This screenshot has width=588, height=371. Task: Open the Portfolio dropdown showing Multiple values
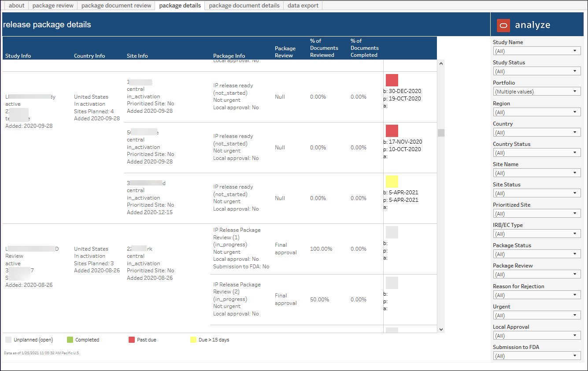537,92
